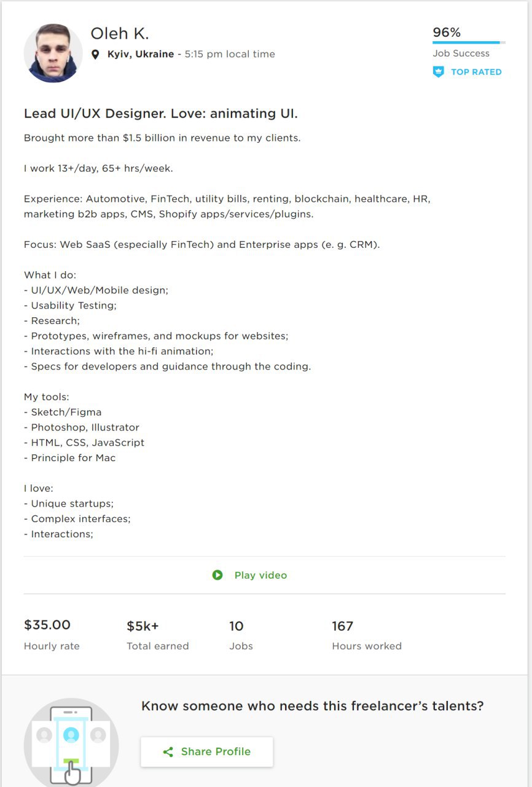Click the 'Know someone who needs' heading

(313, 706)
